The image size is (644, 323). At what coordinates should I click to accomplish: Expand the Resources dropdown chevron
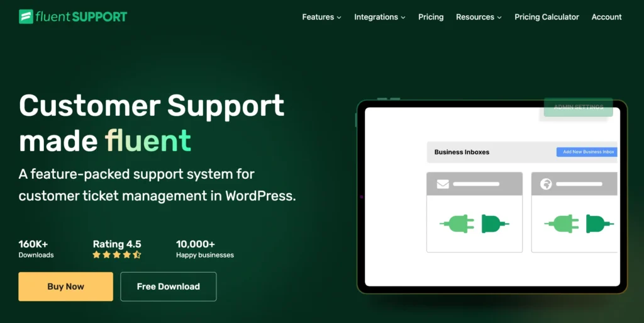(499, 18)
